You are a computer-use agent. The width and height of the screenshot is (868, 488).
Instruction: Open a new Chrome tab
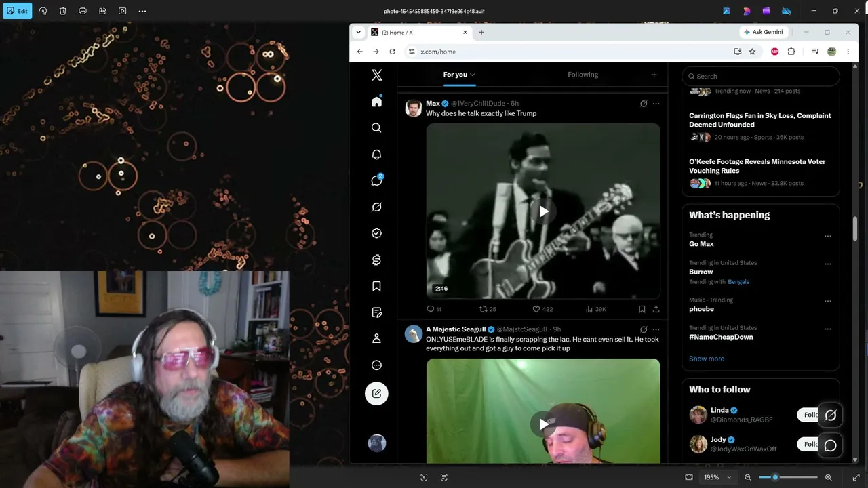[481, 32]
